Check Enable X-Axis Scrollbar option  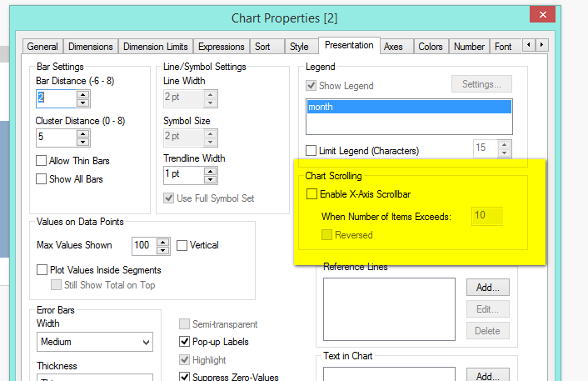[x=311, y=194]
